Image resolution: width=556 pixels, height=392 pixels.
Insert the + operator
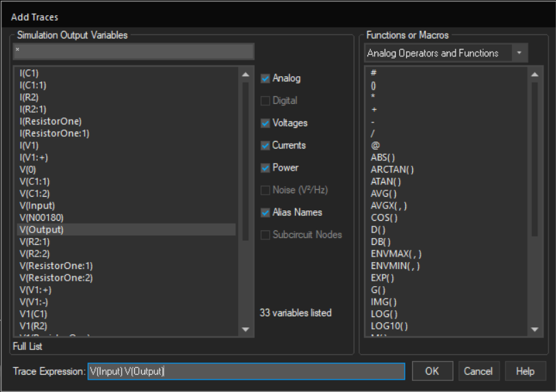coord(374,109)
